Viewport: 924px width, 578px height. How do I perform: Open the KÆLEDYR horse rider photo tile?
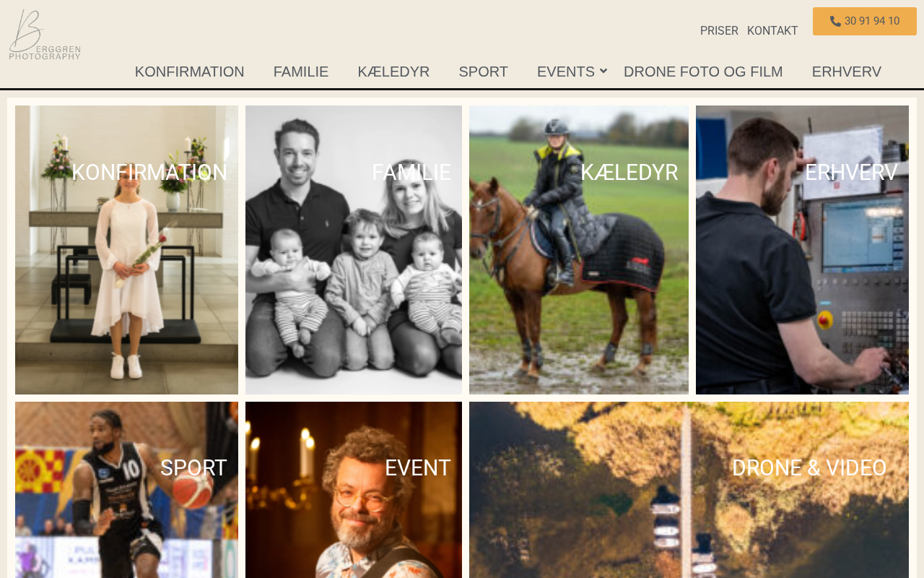pyautogui.click(x=579, y=250)
